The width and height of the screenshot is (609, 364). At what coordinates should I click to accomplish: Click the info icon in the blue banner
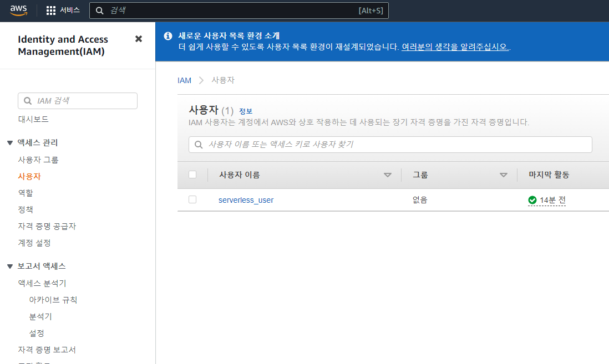coord(168,35)
